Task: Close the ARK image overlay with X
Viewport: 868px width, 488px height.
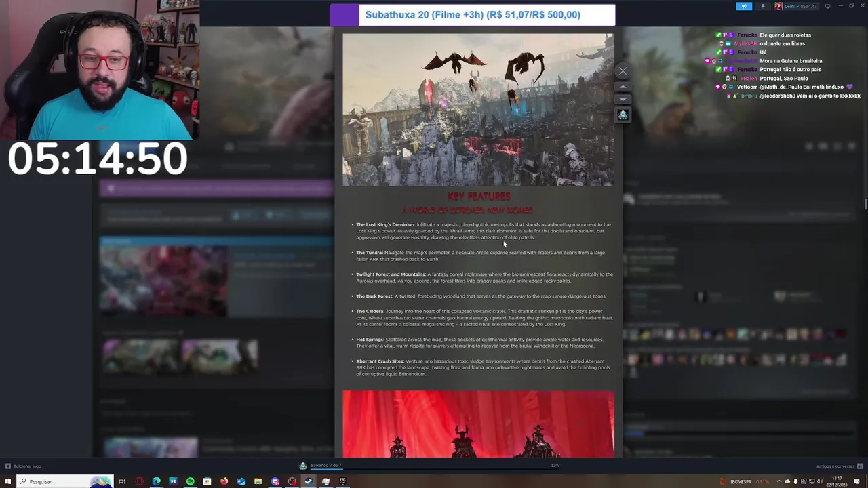Action: click(x=623, y=70)
